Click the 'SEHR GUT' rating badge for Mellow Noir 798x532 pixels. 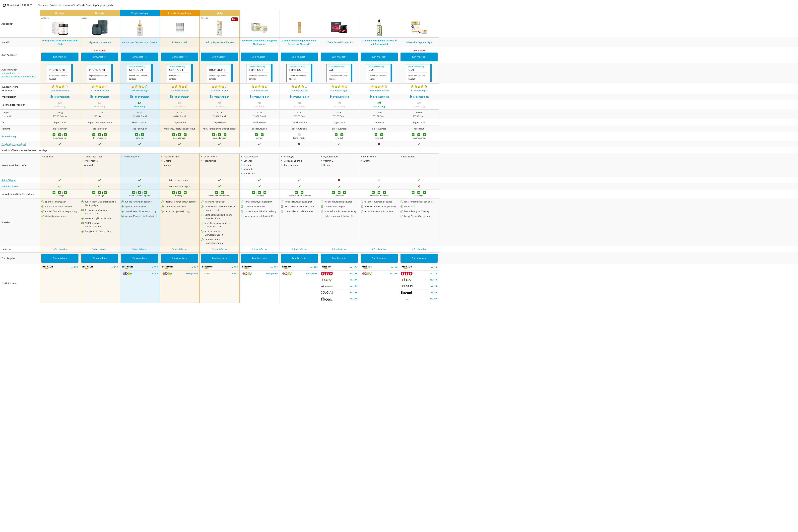pyautogui.click(x=140, y=73)
